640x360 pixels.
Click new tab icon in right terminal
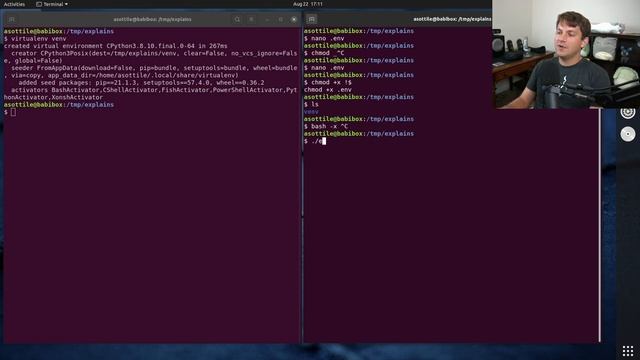coord(311,19)
